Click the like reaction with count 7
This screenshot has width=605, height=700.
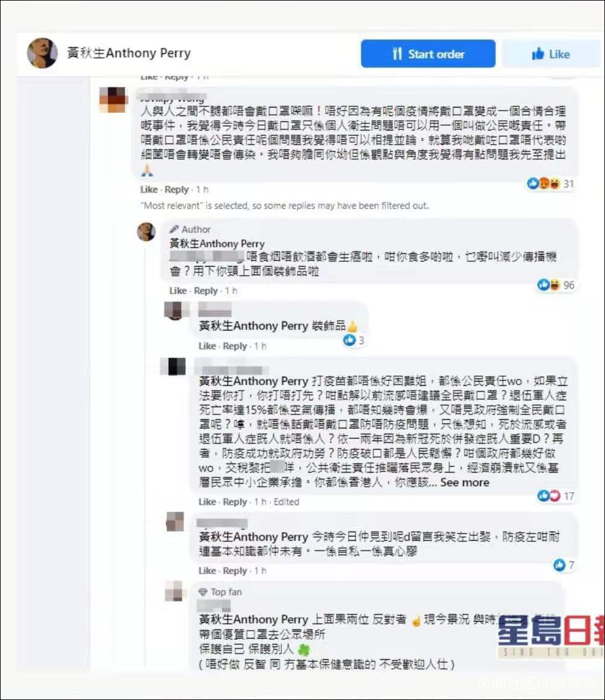[x=564, y=565]
